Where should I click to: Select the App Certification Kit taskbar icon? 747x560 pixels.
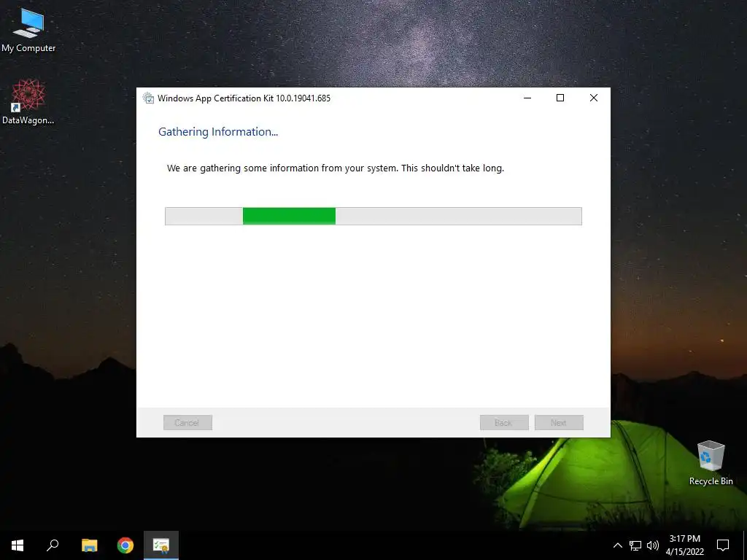[161, 545]
